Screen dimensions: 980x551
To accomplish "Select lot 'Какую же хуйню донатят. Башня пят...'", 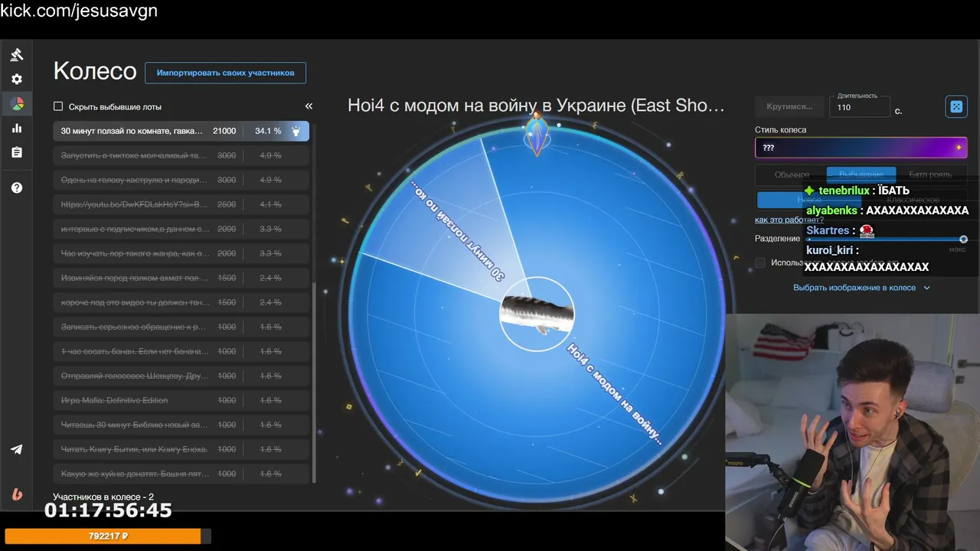I will click(x=181, y=474).
